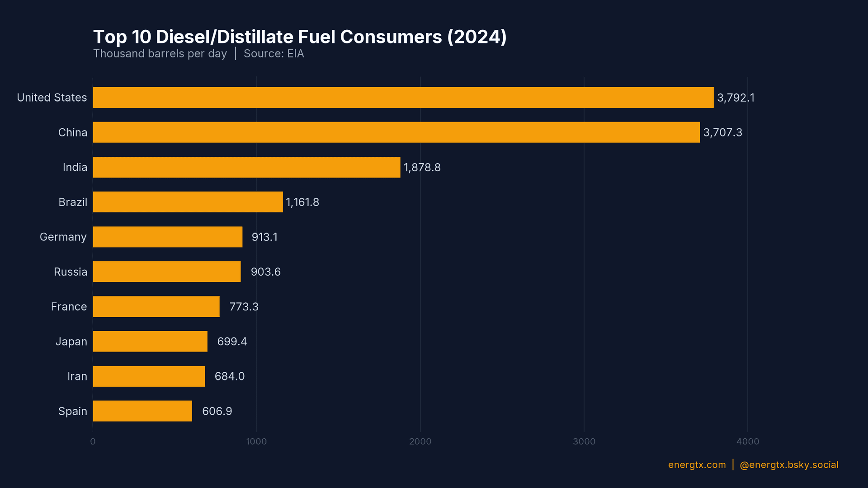The image size is (868, 488).
Task: Select the United States axis label
Action: (x=52, y=97)
